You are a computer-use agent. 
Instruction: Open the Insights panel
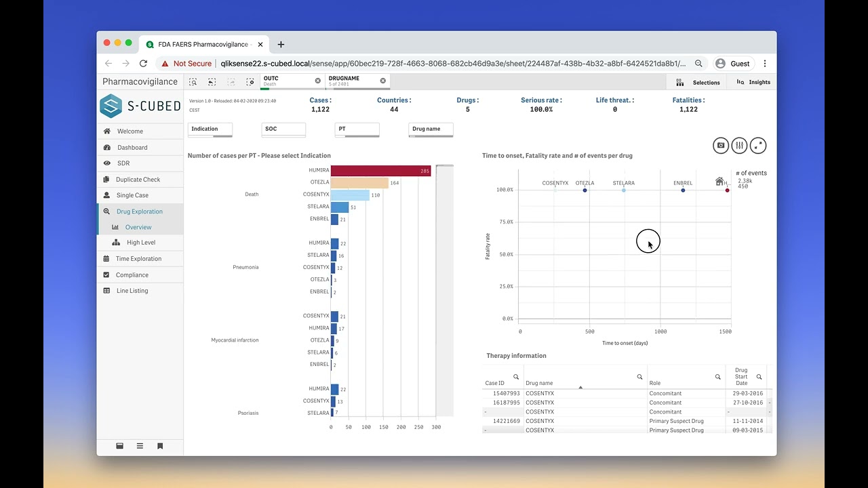[x=753, y=82]
